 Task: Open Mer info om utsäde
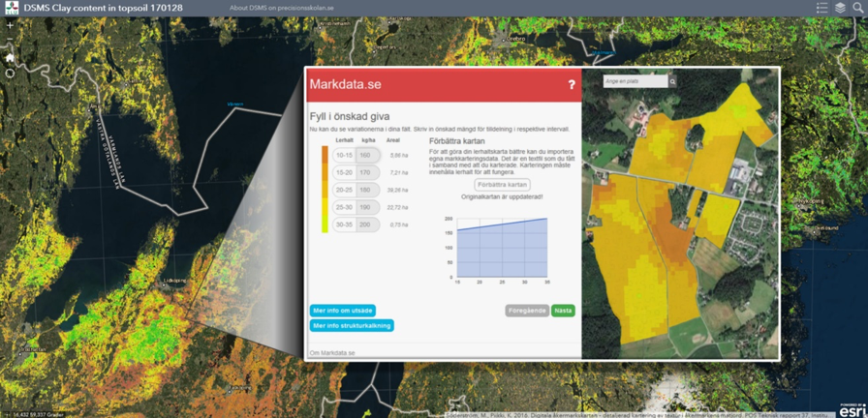[x=343, y=311]
